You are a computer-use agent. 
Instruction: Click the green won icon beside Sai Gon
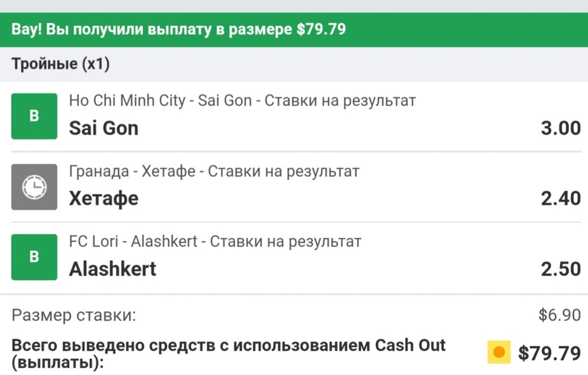pyautogui.click(x=34, y=116)
